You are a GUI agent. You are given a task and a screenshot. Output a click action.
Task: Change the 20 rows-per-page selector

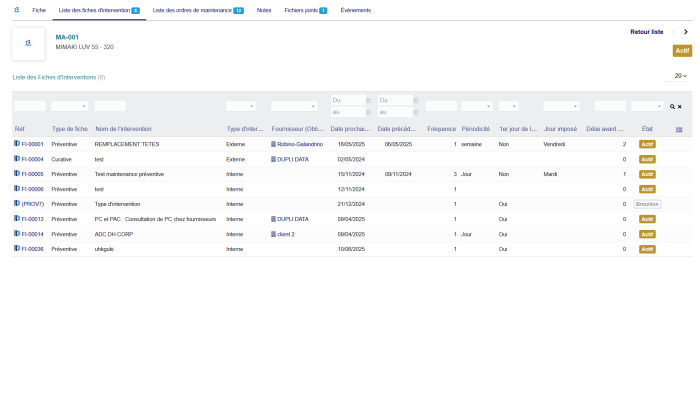[x=680, y=76]
